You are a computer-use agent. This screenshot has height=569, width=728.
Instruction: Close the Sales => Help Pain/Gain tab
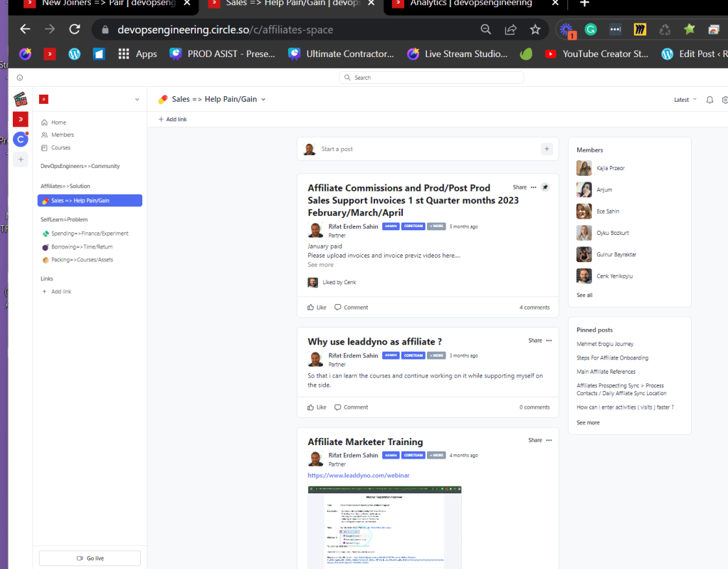point(371,4)
